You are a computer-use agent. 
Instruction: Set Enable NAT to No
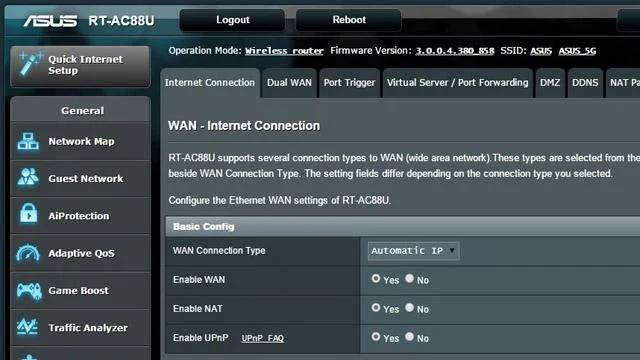pyautogui.click(x=409, y=308)
